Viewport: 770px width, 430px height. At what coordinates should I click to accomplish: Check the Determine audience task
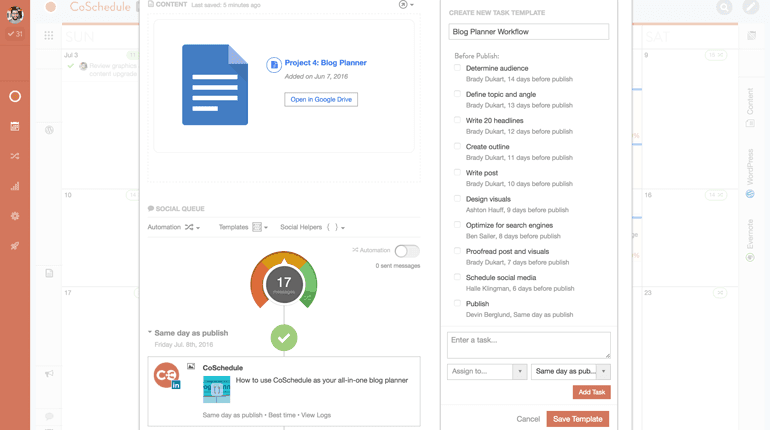coord(457,68)
